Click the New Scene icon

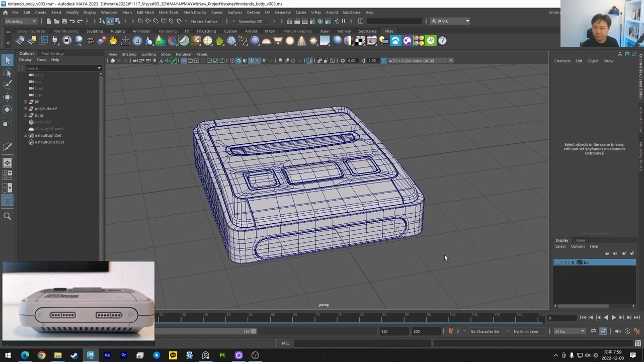click(x=49, y=21)
